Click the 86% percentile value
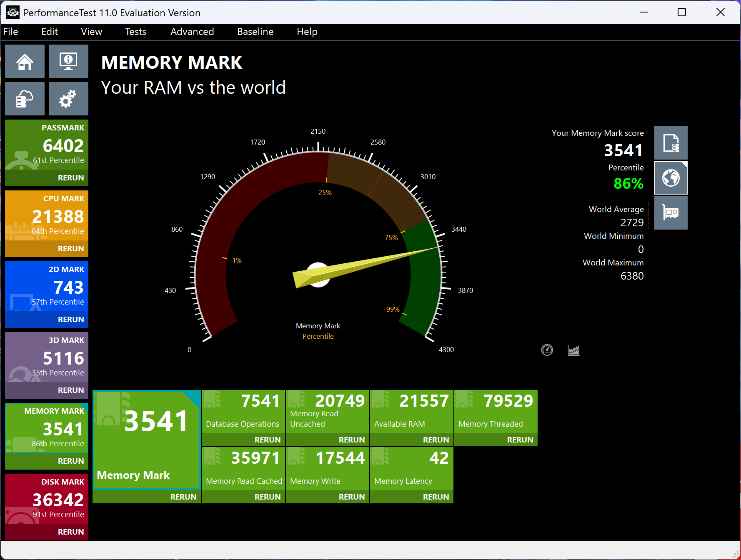 pos(628,183)
